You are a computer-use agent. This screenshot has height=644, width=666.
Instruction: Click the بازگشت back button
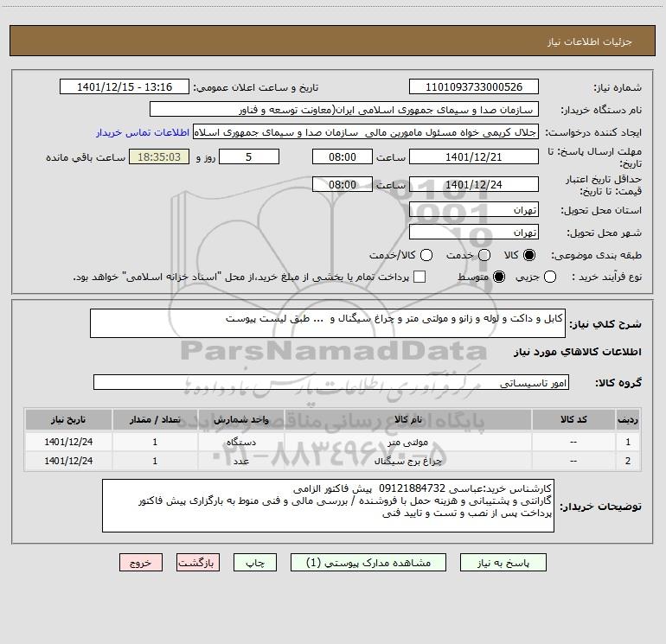coord(198,563)
